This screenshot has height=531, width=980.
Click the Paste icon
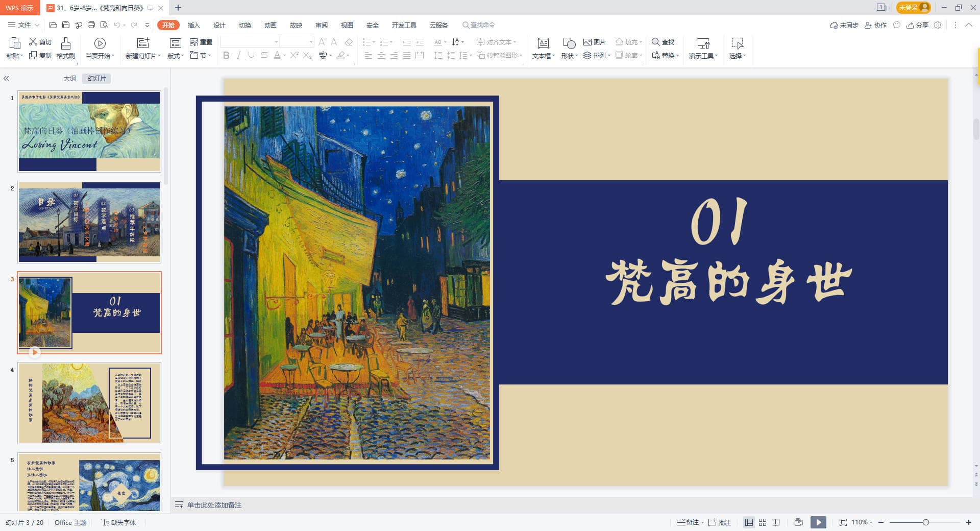14,43
